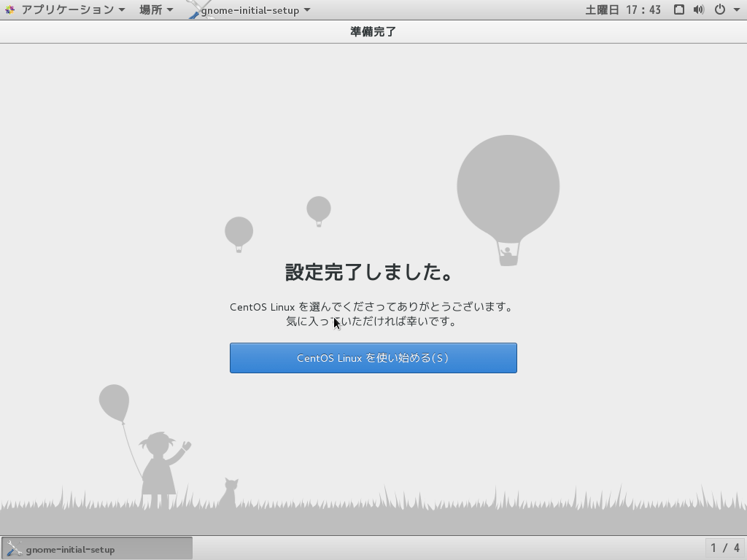Click the girl waving with balloon
Viewport: 747px width, 560px height.
(x=158, y=467)
